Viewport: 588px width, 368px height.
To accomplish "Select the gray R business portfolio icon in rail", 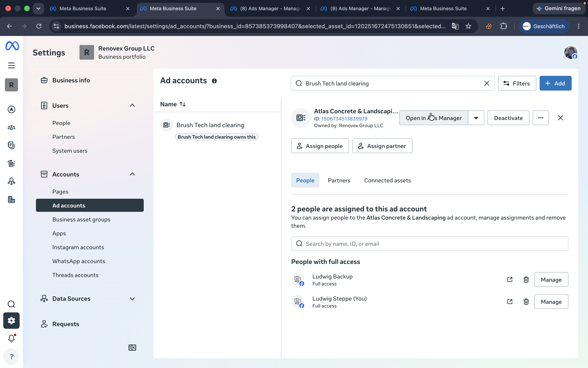I will point(11,85).
